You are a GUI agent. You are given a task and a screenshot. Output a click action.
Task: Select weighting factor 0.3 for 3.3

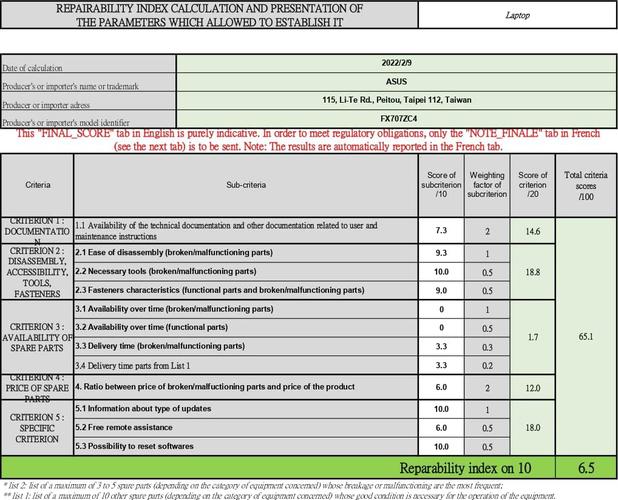tap(487, 347)
